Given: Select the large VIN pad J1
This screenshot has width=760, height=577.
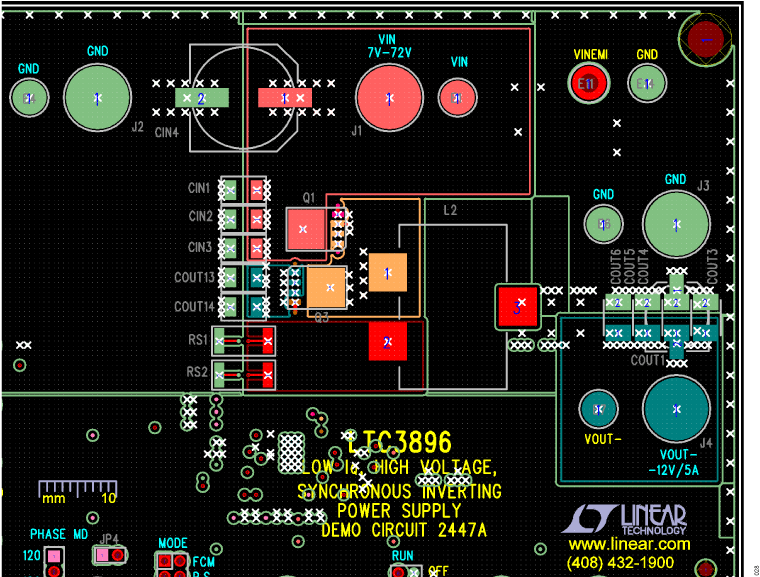Looking at the screenshot, I should pos(389,98).
